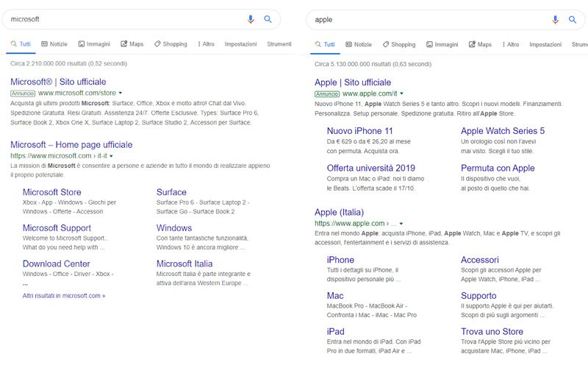
Task: Open the iPhone sitelink under Apple (Italia)
Action: pos(340,260)
